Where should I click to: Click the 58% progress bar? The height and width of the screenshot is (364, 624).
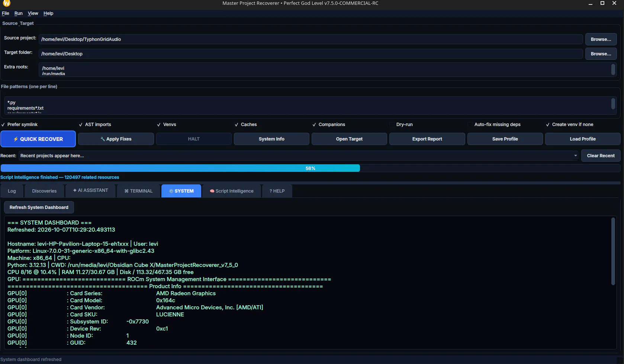310,168
